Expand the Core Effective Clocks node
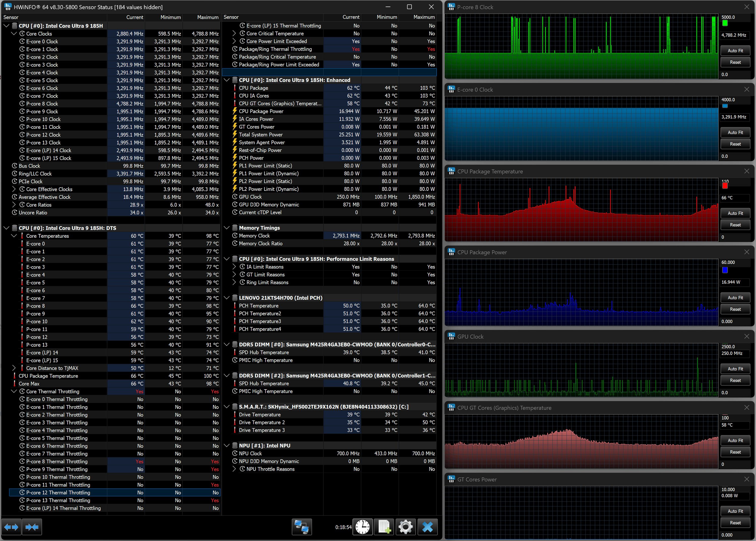756x541 pixels. click(x=14, y=189)
